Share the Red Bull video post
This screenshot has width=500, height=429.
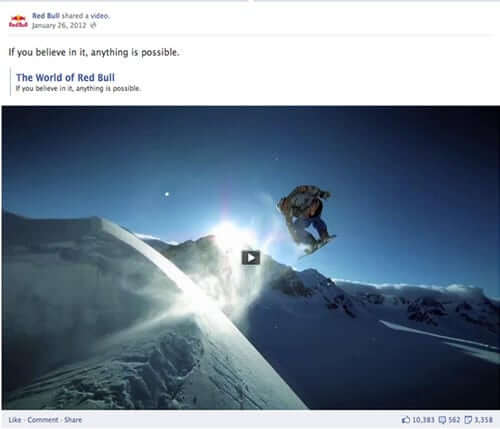pyautogui.click(x=73, y=420)
